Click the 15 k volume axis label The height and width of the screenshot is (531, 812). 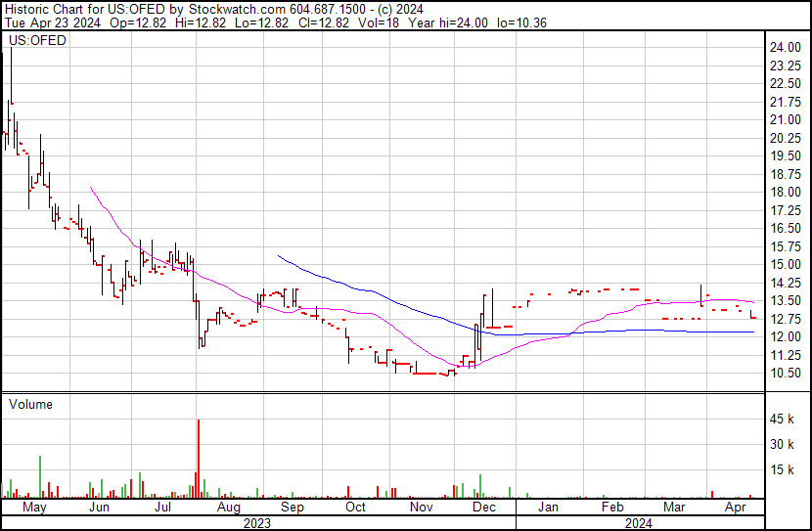point(782,469)
